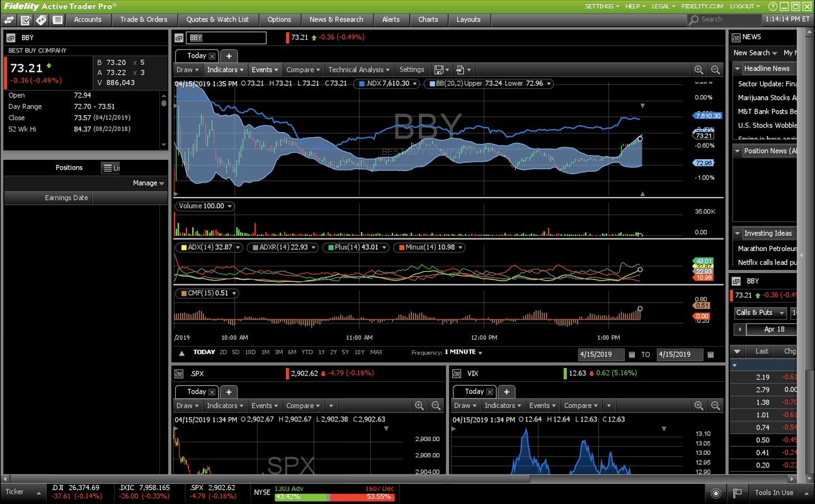Click link icon in VIX chart header
The width and height of the screenshot is (815, 504).
click(x=457, y=374)
